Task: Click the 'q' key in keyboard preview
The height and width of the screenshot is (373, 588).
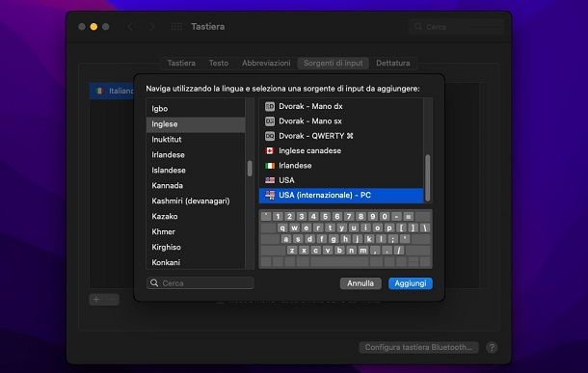Action: point(282,227)
